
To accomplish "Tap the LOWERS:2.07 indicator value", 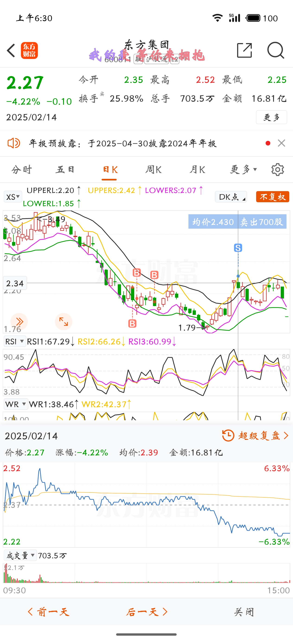I will tap(174, 190).
